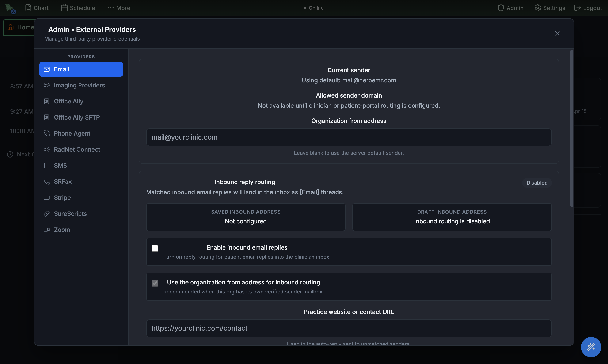Click the Online status indicator
Image resolution: width=608 pixels, height=364 pixels.
pos(313,8)
